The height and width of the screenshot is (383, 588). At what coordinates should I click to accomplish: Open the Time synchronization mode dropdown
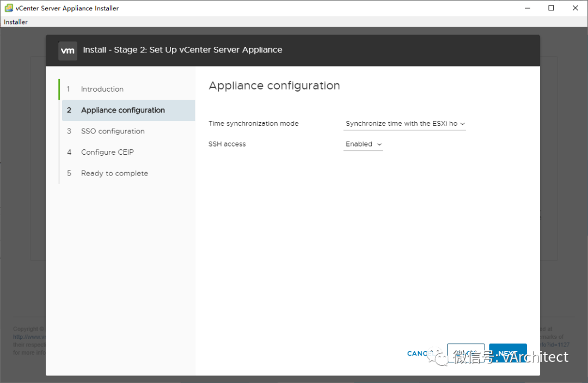tap(404, 124)
